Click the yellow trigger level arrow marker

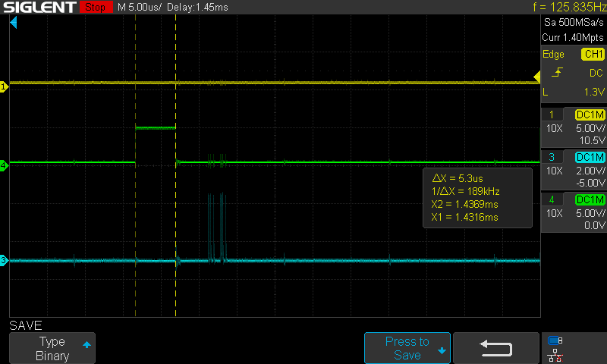pos(536,77)
